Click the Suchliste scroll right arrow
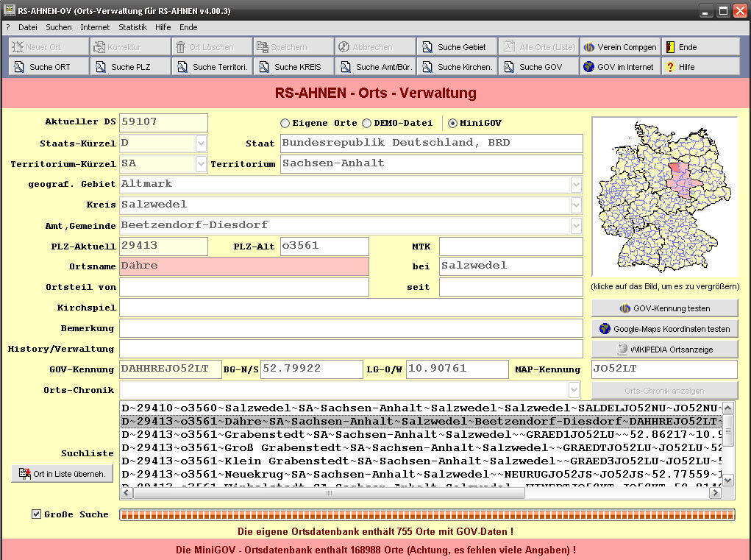This screenshot has height=560, width=751. tap(716, 492)
